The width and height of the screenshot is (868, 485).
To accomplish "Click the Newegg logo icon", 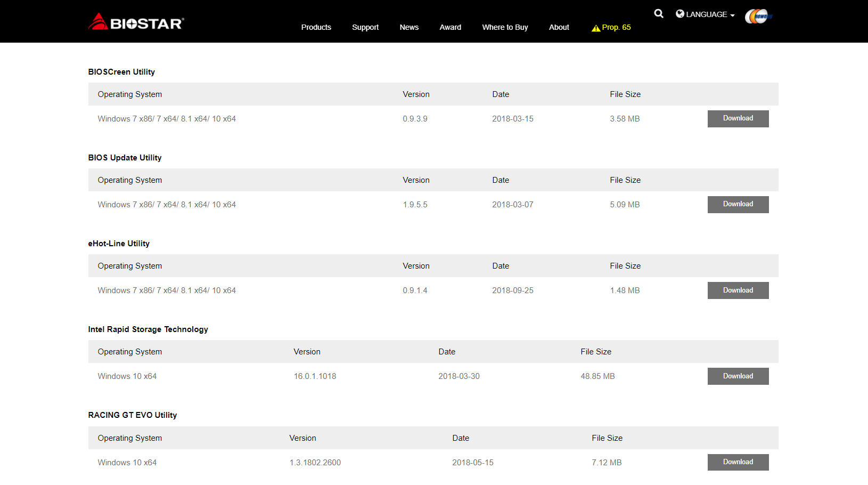I will tap(758, 16).
